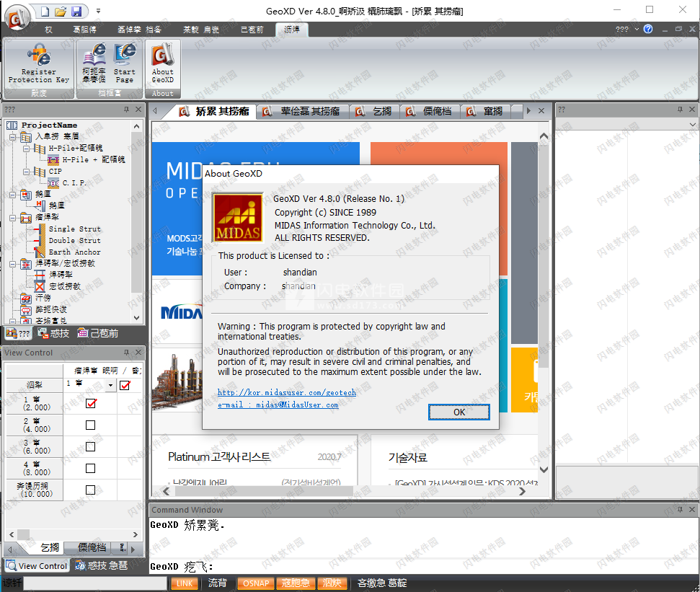Toggle the checkbox beside the stage dropdown
The image size is (700, 592).
[125, 385]
